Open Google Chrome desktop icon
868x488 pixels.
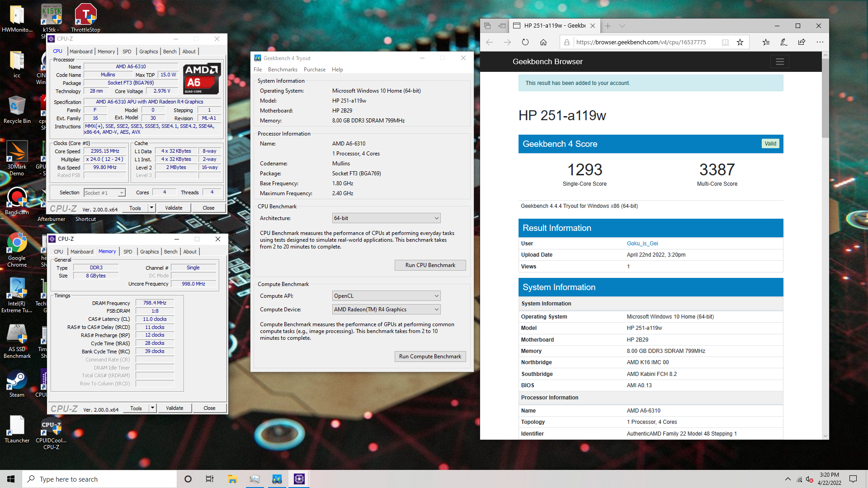pos(17,250)
